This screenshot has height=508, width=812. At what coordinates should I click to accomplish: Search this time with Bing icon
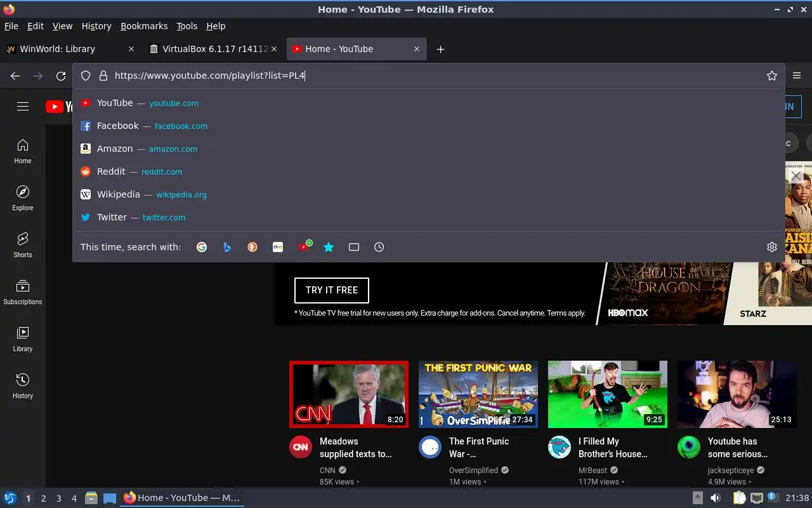click(227, 247)
